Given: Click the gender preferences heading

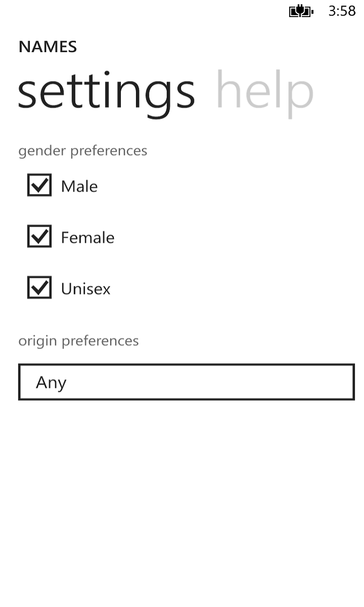Looking at the screenshot, I should (x=83, y=151).
